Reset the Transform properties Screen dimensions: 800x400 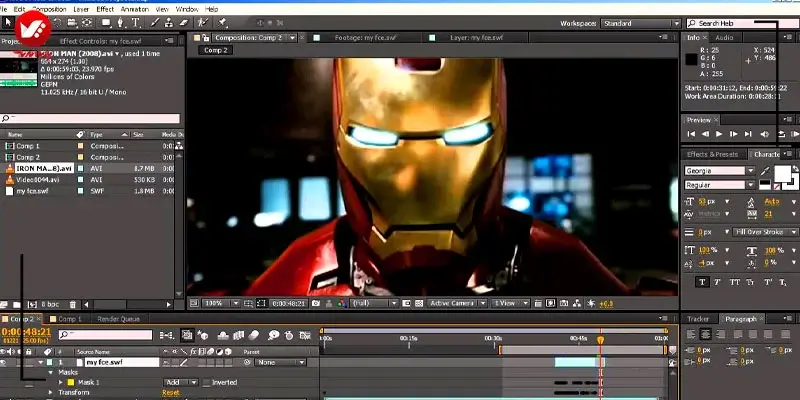tap(171, 392)
